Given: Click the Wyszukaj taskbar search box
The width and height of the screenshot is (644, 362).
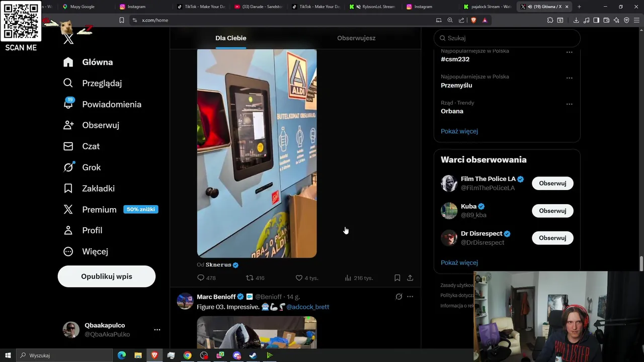Looking at the screenshot, I should (64, 355).
